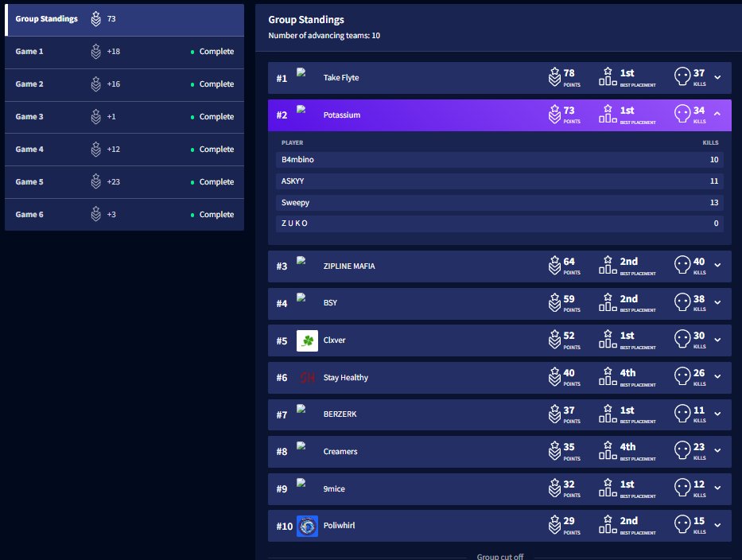Click Potassium's points medal icon
Image resolution: width=742 pixels, height=560 pixels.
pyautogui.click(x=554, y=114)
